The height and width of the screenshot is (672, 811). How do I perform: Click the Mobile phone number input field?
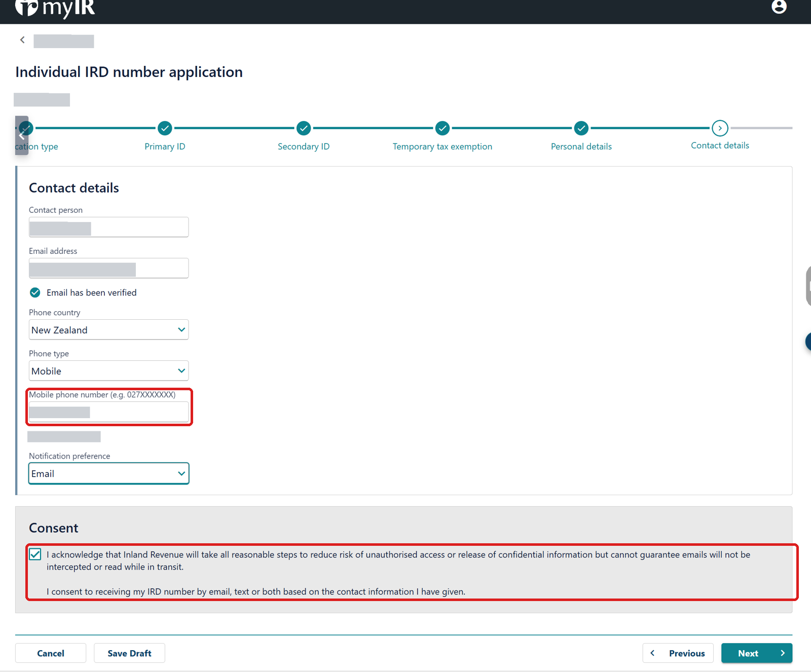tap(108, 412)
